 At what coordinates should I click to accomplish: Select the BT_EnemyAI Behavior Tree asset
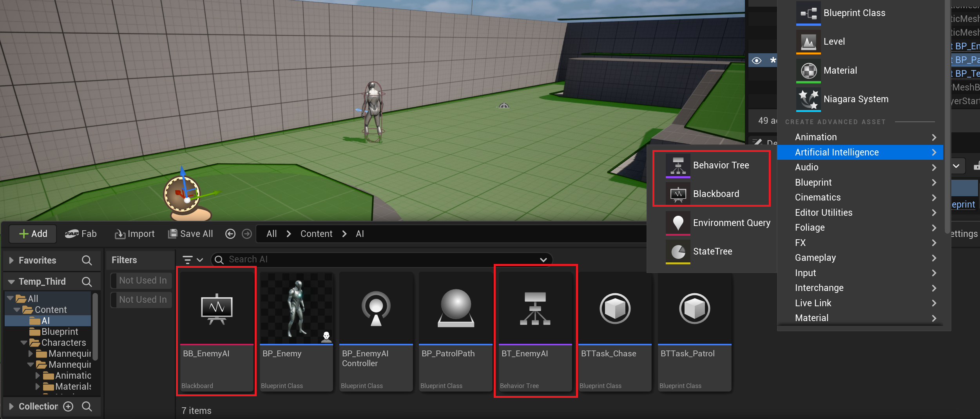[x=535, y=331]
